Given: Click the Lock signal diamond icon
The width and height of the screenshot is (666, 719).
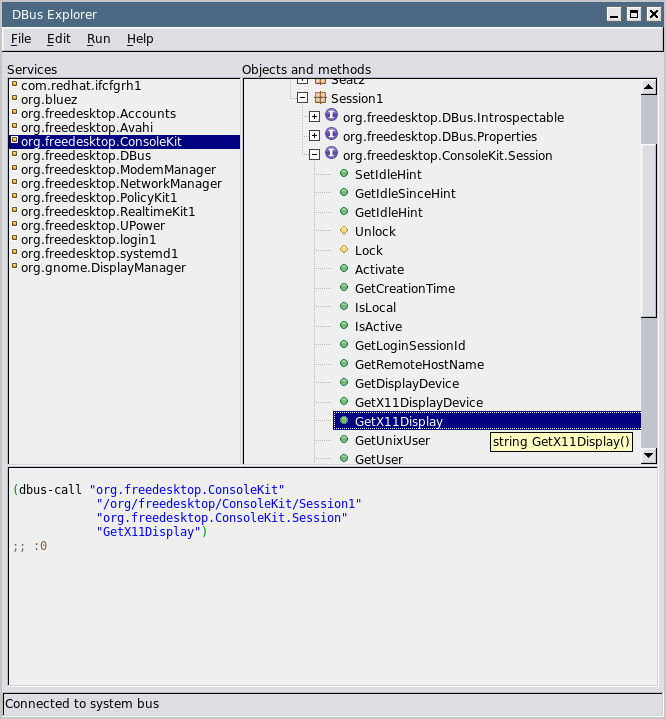Looking at the screenshot, I should [x=344, y=249].
